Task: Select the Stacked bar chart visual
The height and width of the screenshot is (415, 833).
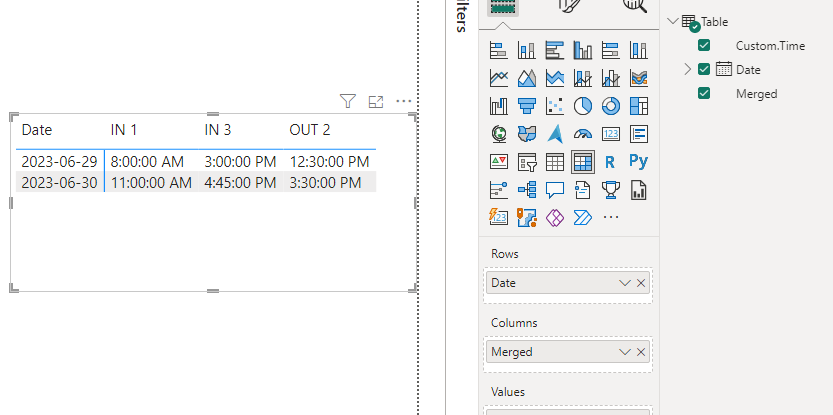Action: pos(498,50)
